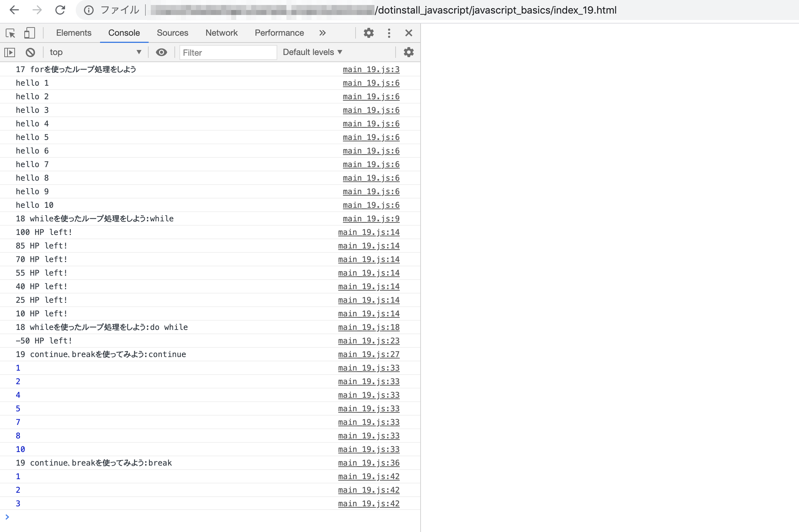The width and height of the screenshot is (799, 532).
Task: Open the DevTools three-dot menu
Action: 389,33
